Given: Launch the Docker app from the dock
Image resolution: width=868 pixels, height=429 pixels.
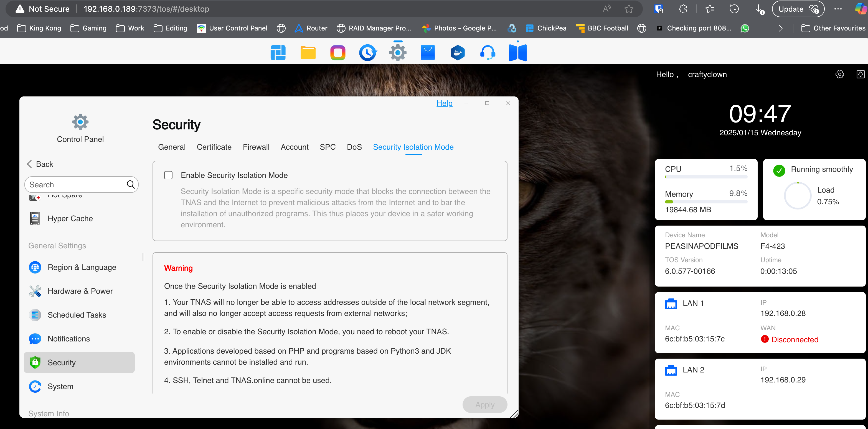Looking at the screenshot, I should pyautogui.click(x=457, y=53).
